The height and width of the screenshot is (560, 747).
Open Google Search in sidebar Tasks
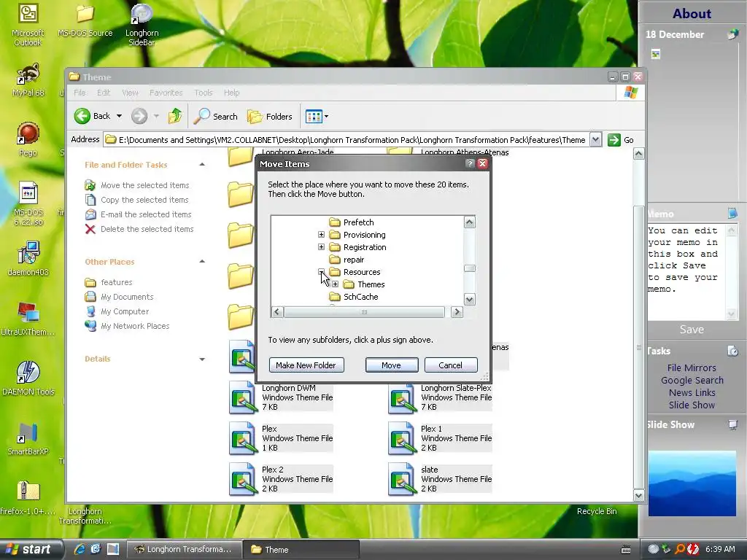point(692,380)
